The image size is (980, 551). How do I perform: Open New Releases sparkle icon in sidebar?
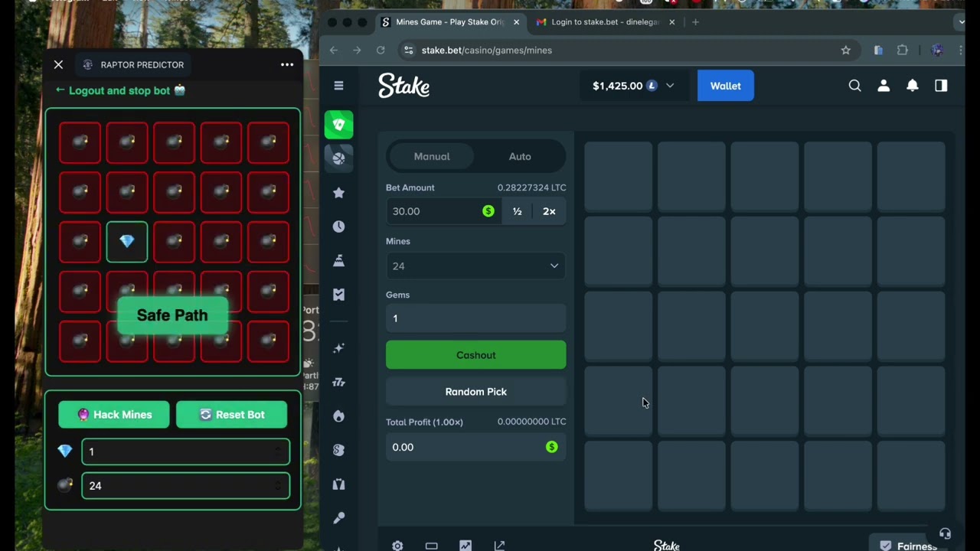(338, 348)
